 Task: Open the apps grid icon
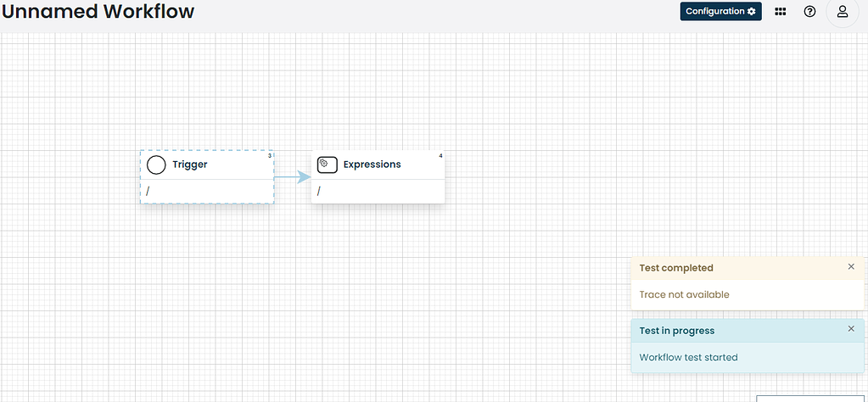[x=781, y=11]
